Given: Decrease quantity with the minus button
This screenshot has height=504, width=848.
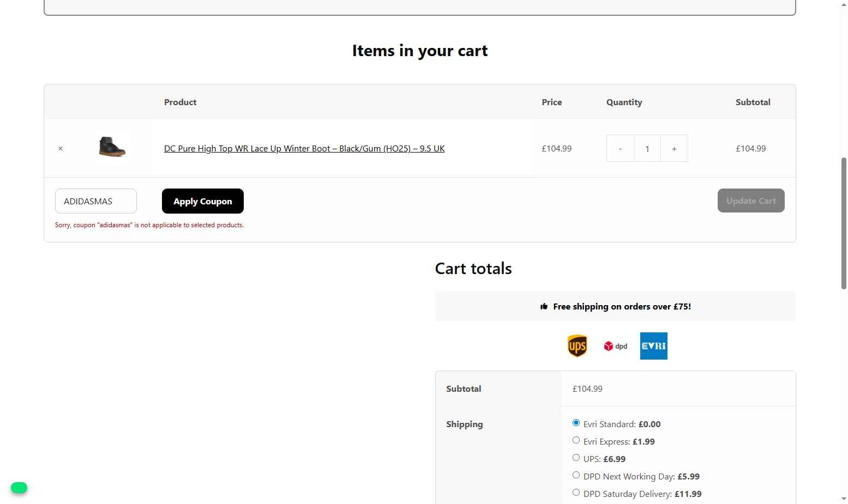Looking at the screenshot, I should (620, 148).
